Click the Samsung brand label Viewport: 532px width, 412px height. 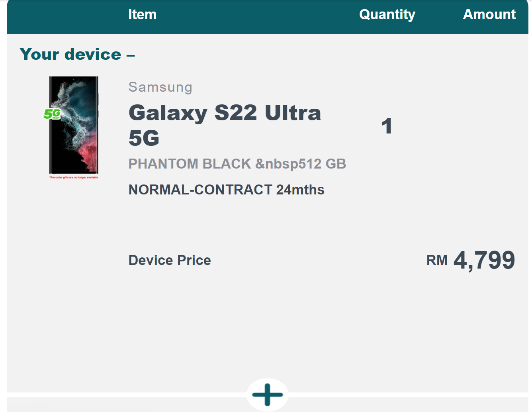160,87
